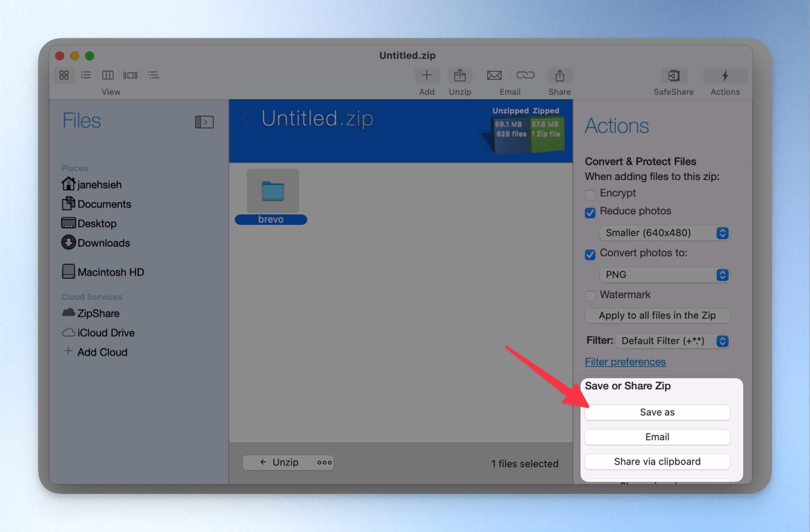Uncheck the Reduce photos option

[x=590, y=212]
